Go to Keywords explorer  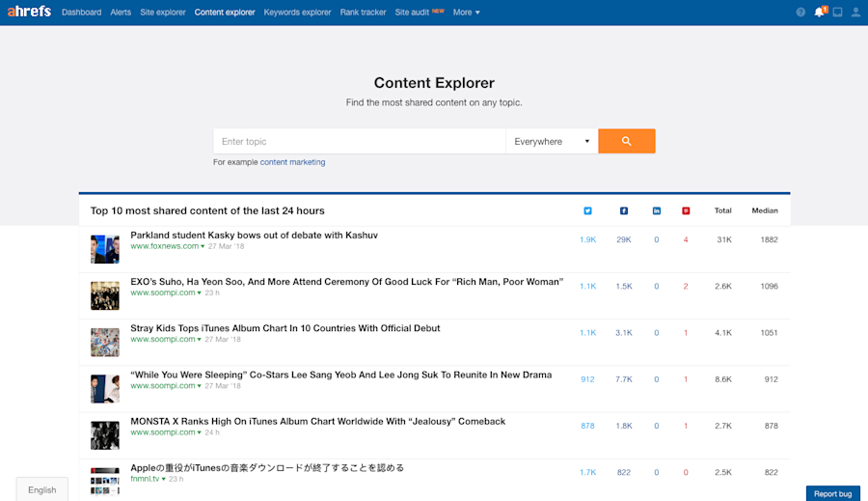297,13
